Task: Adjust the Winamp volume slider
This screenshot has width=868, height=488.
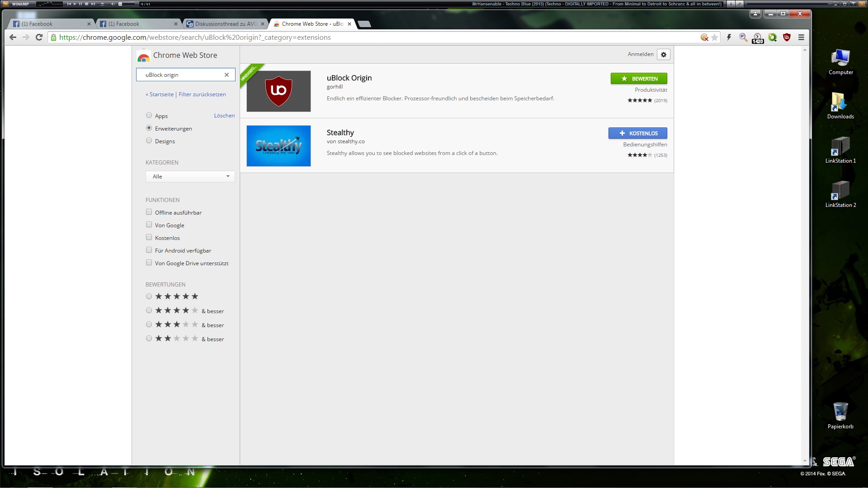Action: [x=127, y=4]
